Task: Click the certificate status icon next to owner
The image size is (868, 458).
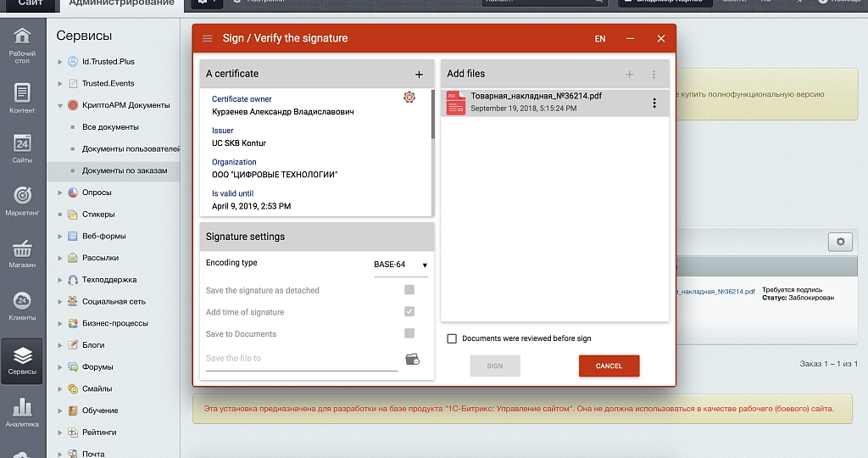Action: (409, 98)
